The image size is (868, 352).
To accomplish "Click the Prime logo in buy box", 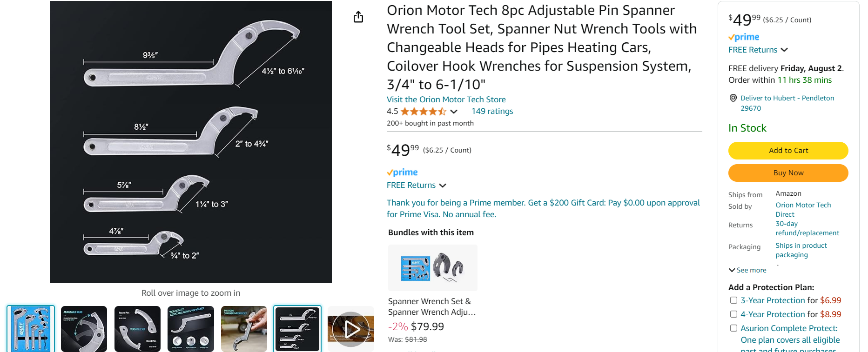I will (x=744, y=37).
